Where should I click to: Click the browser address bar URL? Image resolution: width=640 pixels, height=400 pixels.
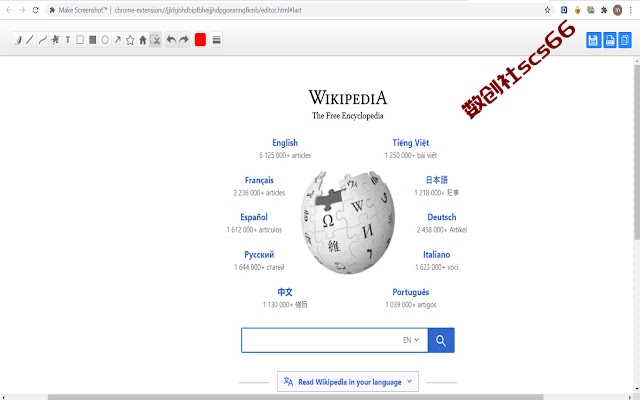tap(208, 10)
